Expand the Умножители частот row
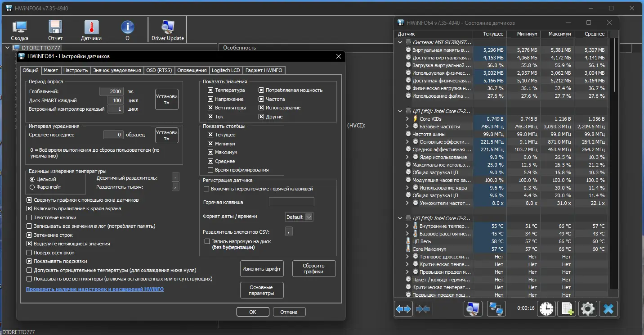This screenshot has width=644, height=335. pyautogui.click(x=407, y=203)
